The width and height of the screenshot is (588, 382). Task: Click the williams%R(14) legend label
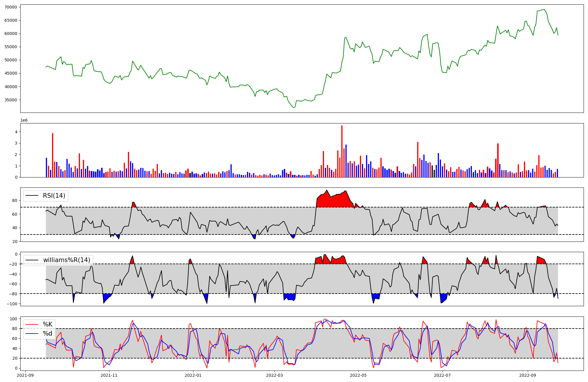pos(67,260)
